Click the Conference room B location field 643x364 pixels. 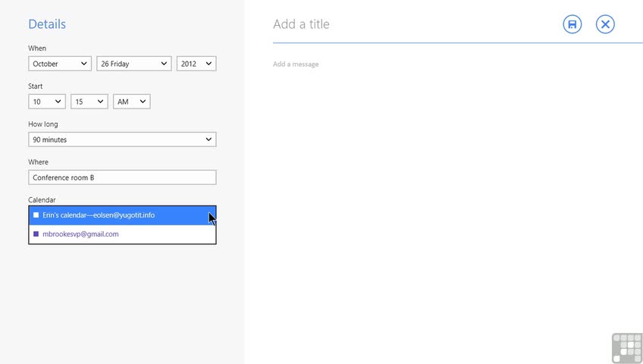pos(122,177)
